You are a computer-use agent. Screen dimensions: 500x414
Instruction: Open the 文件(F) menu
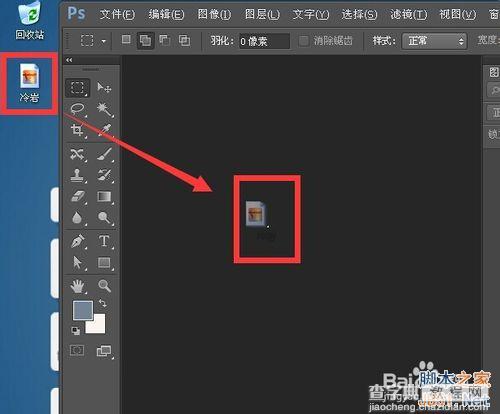tap(117, 14)
